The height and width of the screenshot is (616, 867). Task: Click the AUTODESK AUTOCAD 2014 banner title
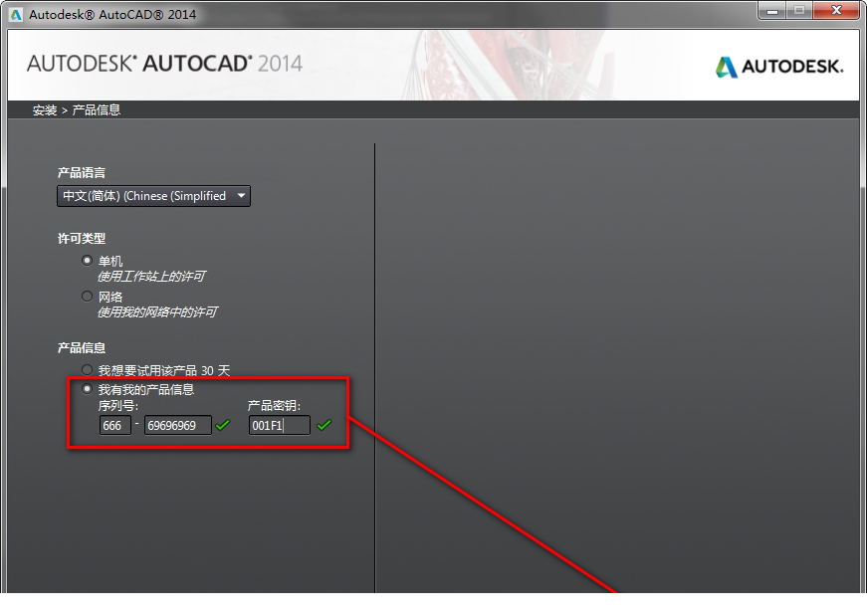coord(164,64)
